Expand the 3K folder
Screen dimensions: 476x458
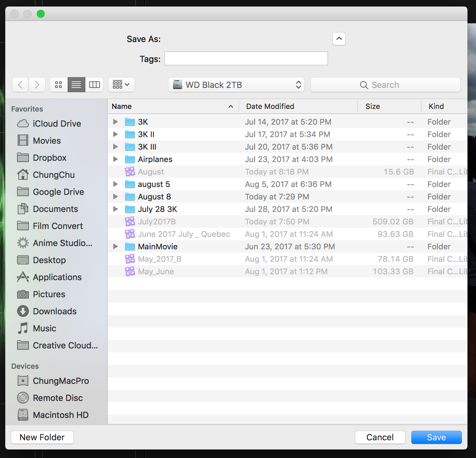pos(116,122)
